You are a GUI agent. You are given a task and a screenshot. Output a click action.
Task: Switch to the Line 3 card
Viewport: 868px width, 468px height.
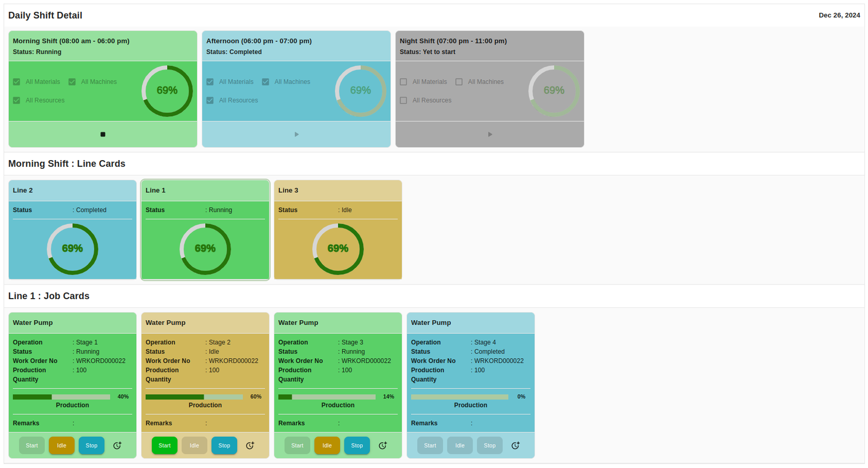337,230
